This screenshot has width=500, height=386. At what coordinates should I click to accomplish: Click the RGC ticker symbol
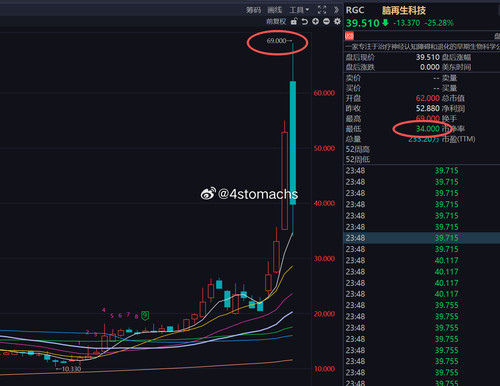coord(355,10)
